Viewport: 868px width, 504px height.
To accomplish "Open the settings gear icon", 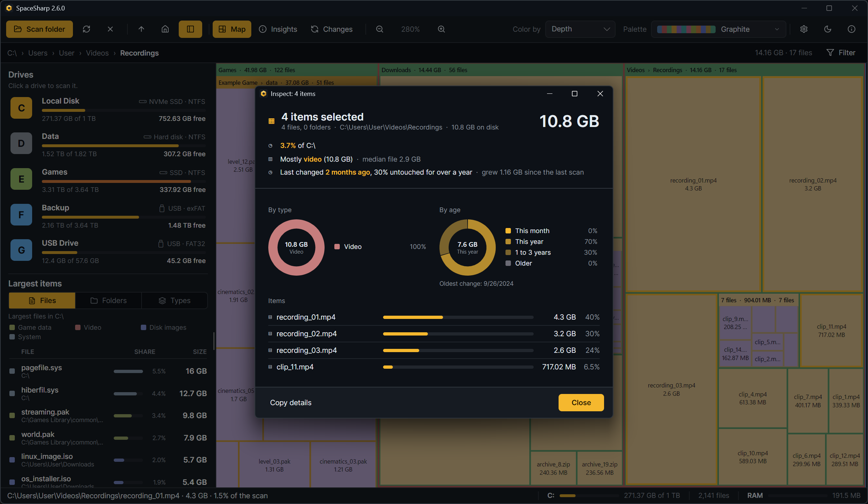I will tap(804, 29).
